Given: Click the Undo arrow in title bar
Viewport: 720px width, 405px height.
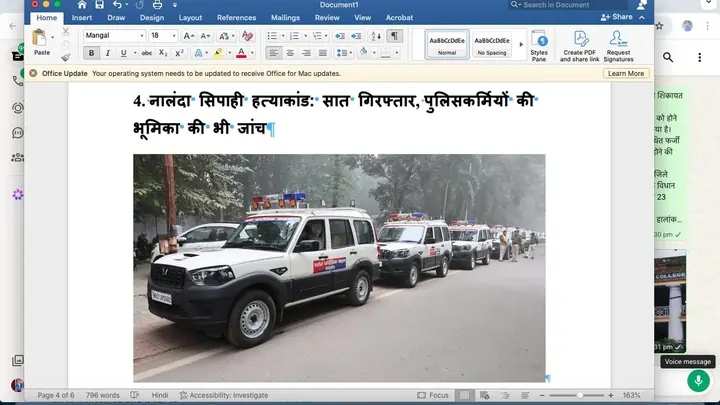Looking at the screenshot, I should (117, 5).
